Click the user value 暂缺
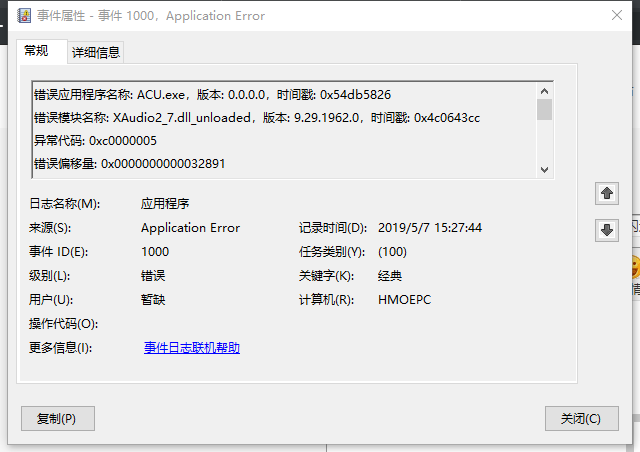Viewport: 640px width, 452px height. [153, 300]
